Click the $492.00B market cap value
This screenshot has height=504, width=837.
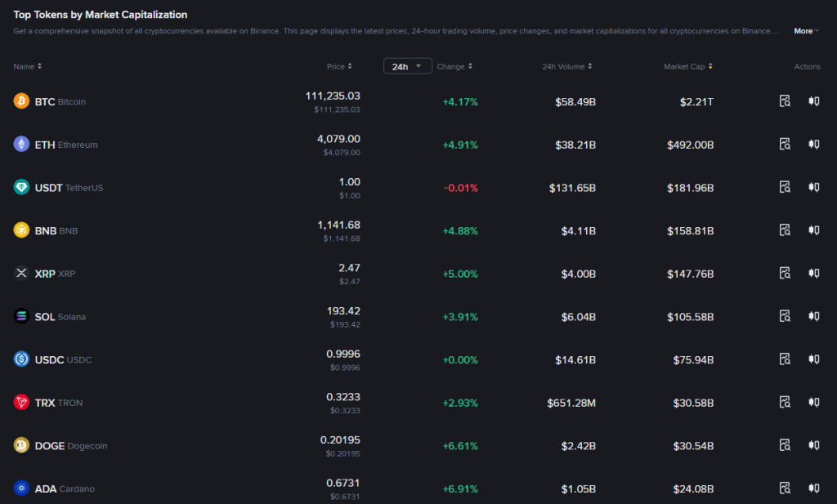tap(690, 145)
